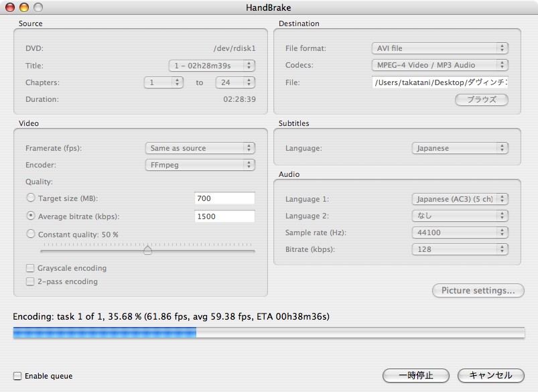The height and width of the screenshot is (392, 538).
Task: Click the Average bitrate field containing 1500
Action: [x=224, y=216]
